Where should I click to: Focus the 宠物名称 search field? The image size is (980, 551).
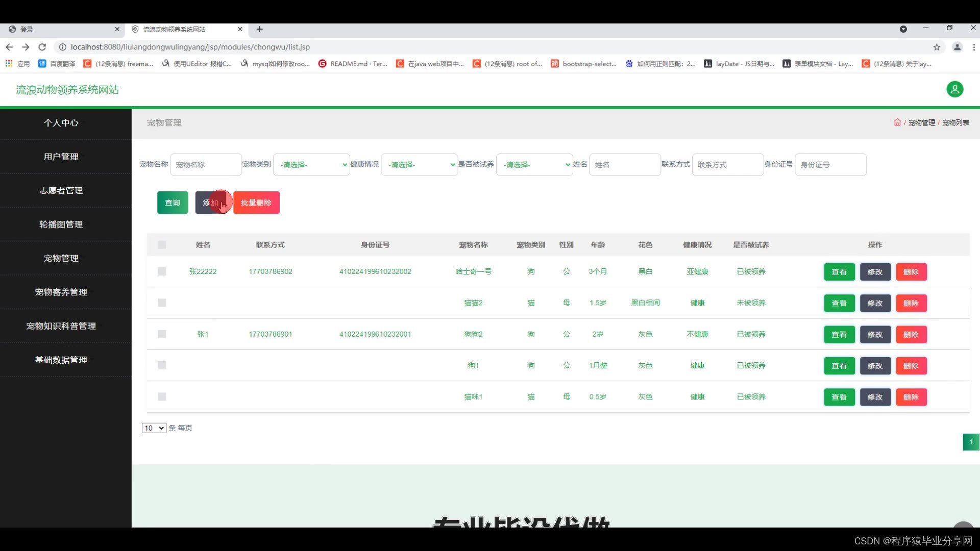pos(206,165)
